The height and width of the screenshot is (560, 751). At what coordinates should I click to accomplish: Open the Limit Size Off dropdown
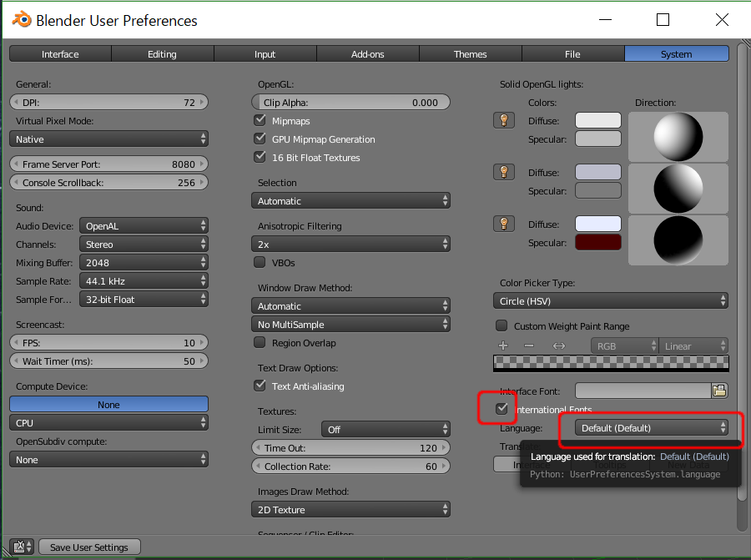pos(386,430)
